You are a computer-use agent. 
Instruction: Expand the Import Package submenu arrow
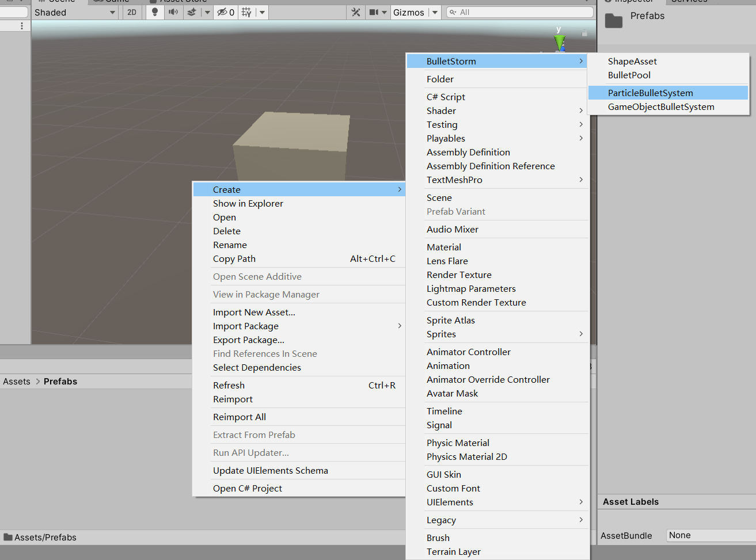(400, 326)
